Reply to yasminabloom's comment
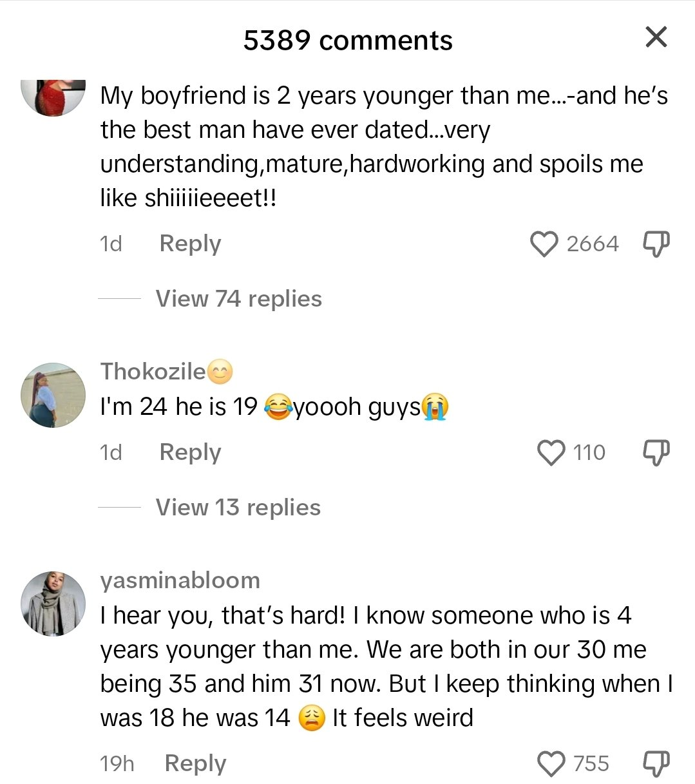This screenshot has width=695, height=784. (x=195, y=764)
